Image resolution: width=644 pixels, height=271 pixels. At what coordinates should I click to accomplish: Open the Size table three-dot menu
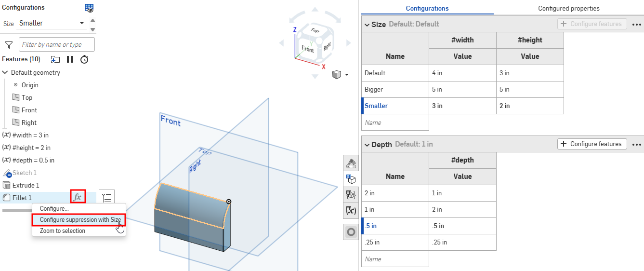(x=637, y=24)
